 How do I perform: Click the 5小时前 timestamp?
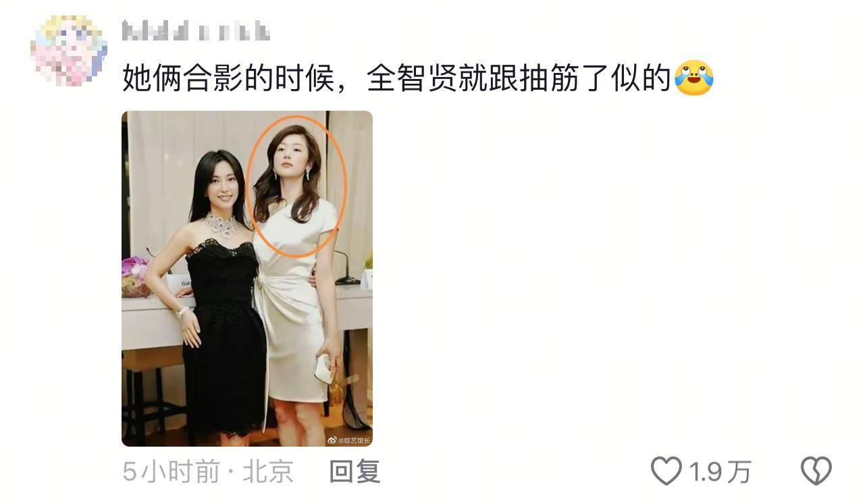172,472
